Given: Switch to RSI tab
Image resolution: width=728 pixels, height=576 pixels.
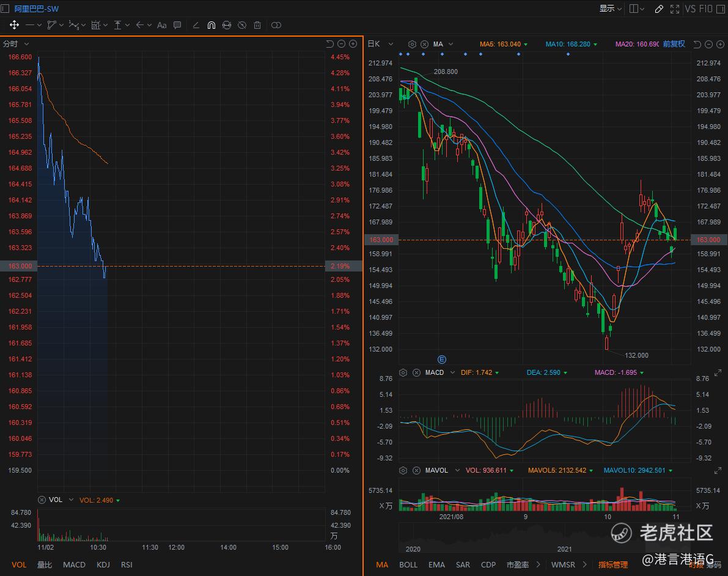Looking at the screenshot, I should tap(127, 564).
